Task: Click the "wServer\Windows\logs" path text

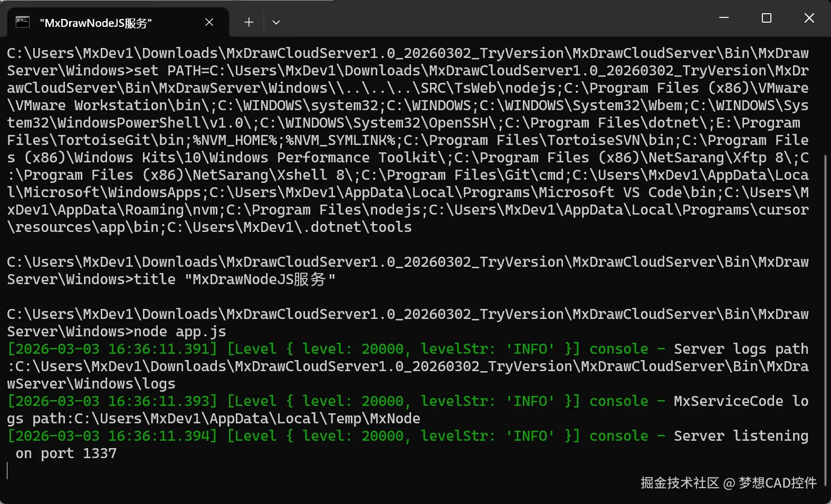Action: pyautogui.click(x=91, y=384)
